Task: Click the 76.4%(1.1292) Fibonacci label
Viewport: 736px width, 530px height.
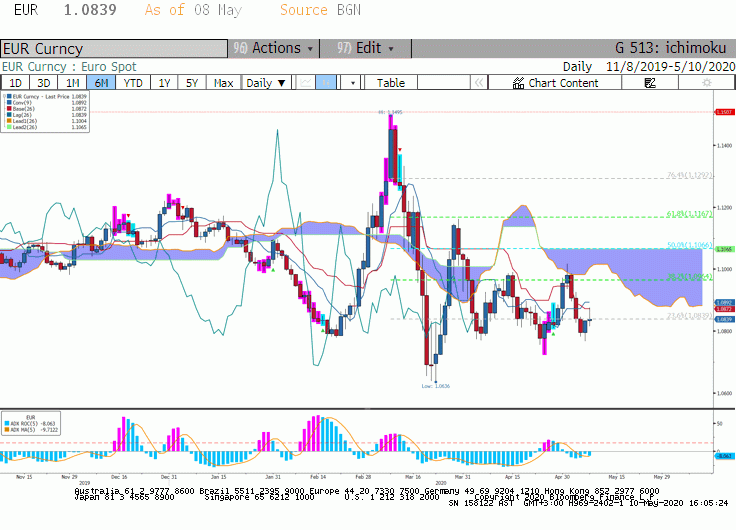Action: (690, 175)
